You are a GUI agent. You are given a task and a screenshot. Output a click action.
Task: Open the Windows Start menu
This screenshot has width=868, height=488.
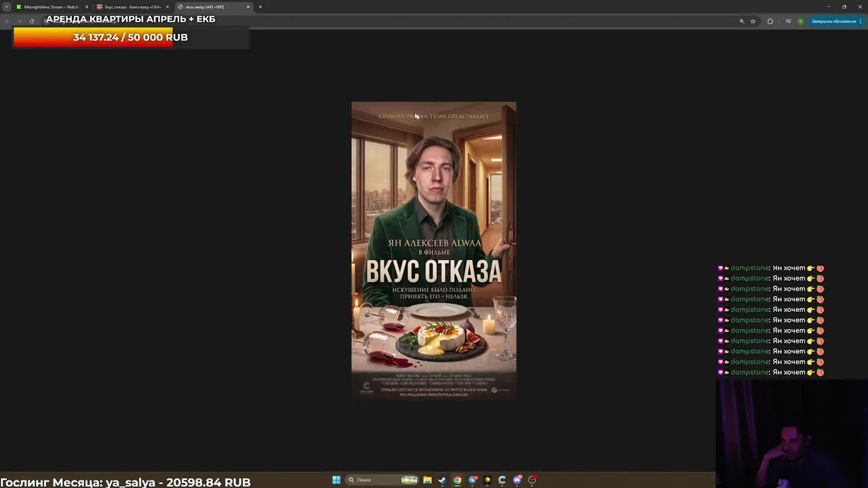tap(336, 480)
